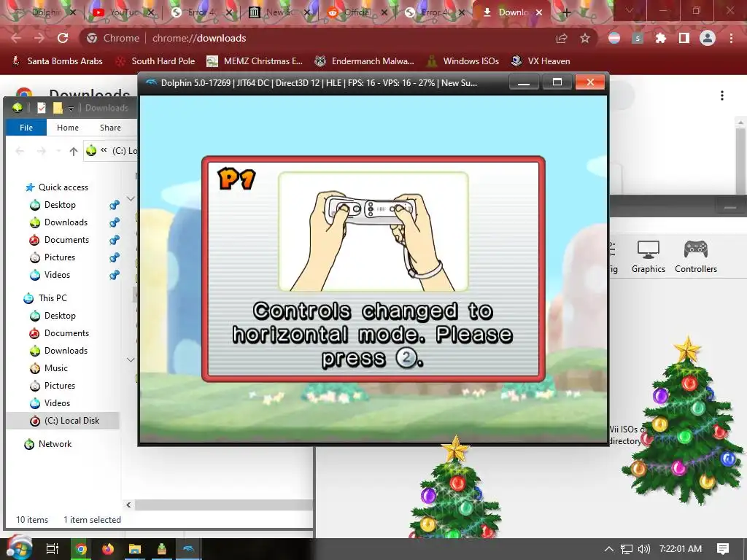The width and height of the screenshot is (747, 560).
Task: Expand the Quick Access Toolbar dropdown in Explorer
Action: 71,109
